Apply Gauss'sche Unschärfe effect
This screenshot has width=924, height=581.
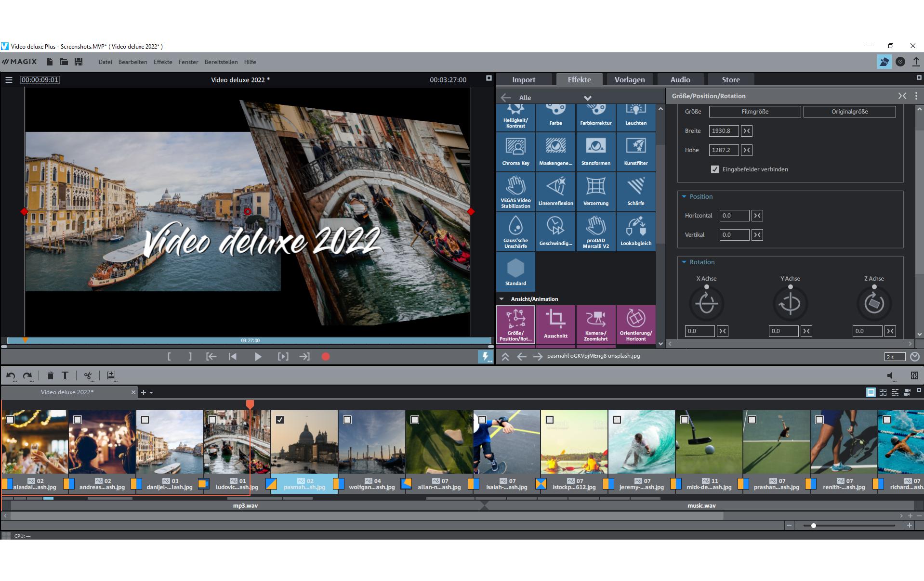coord(515,232)
